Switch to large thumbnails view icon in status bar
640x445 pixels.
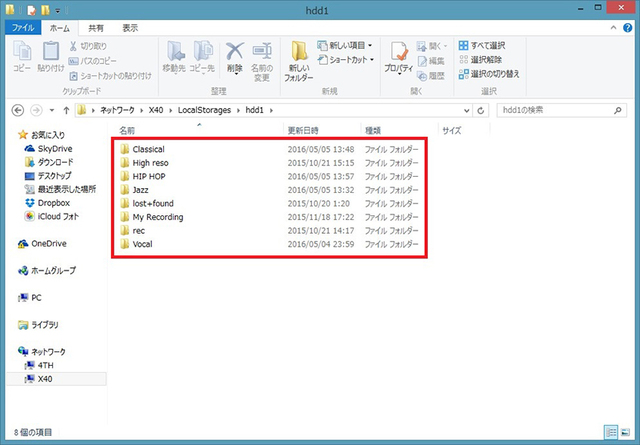pyautogui.click(x=626, y=432)
